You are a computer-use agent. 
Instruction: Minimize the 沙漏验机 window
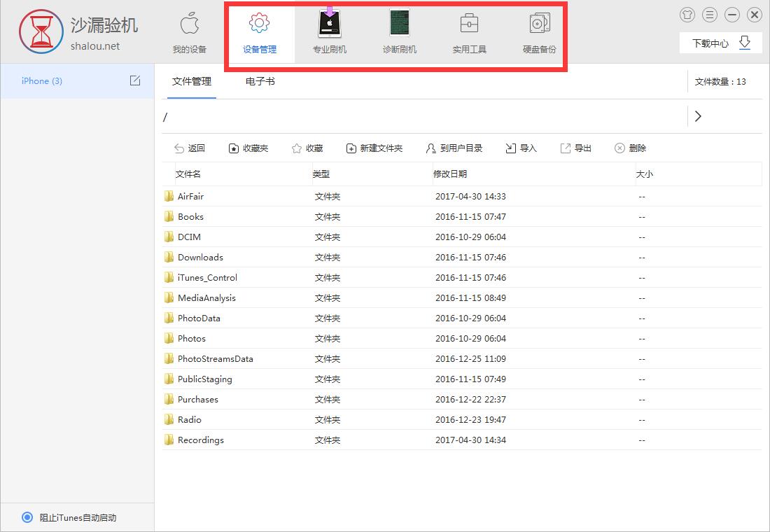coord(731,15)
